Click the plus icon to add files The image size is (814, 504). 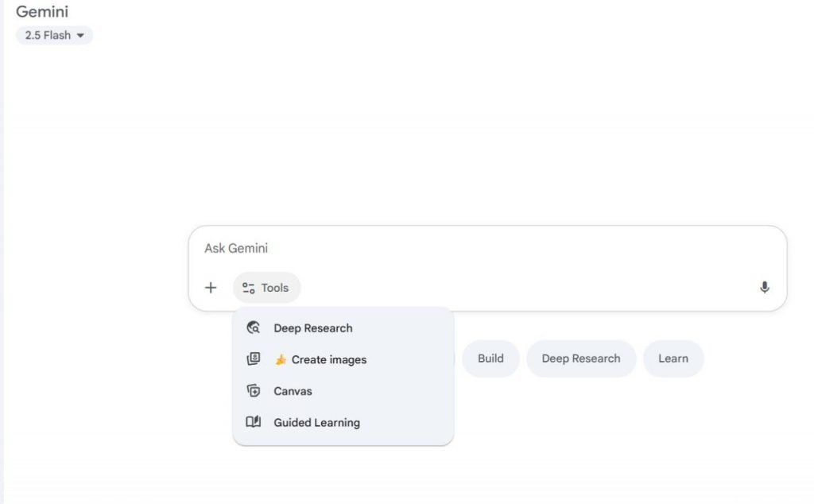click(x=211, y=288)
